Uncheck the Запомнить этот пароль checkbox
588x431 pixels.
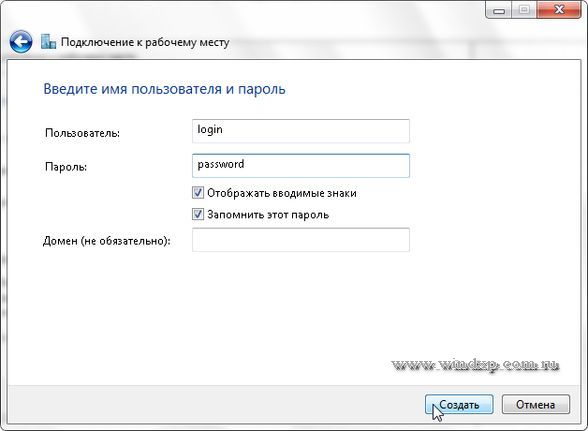pyautogui.click(x=198, y=214)
